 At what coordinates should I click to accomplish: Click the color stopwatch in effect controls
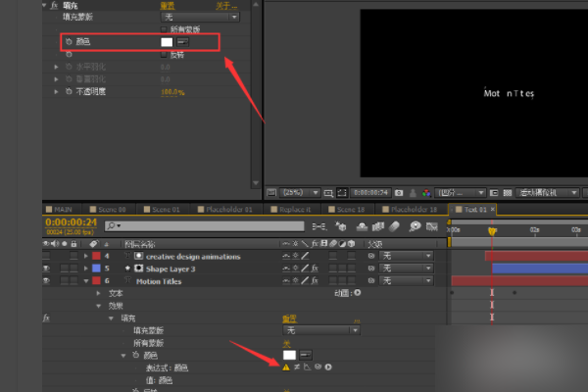click(67, 43)
